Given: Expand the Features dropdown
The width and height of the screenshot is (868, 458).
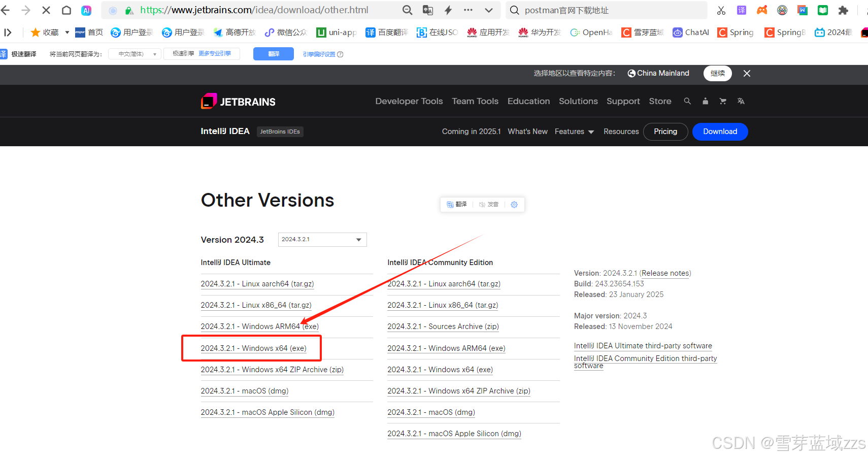Looking at the screenshot, I should pyautogui.click(x=574, y=132).
